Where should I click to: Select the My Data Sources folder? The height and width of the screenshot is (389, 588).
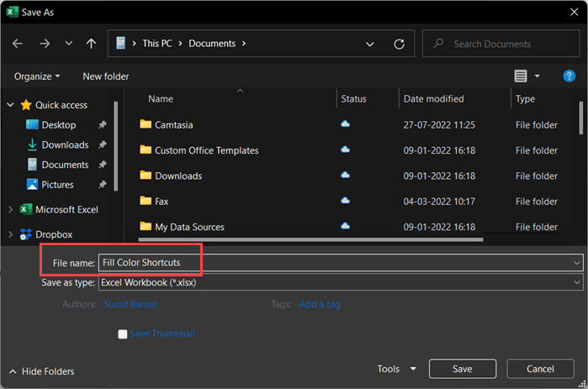pyautogui.click(x=189, y=227)
